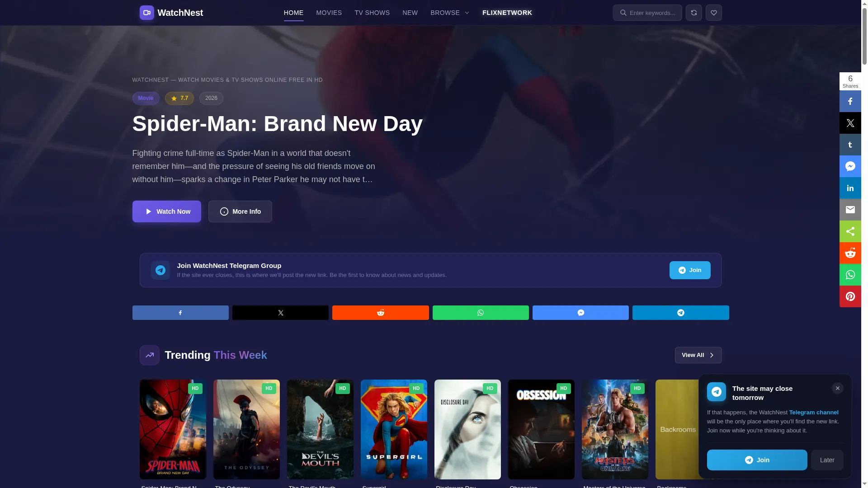Screen dimensions: 868x488
Task: Click the Movie tag badge
Action: tap(146, 98)
